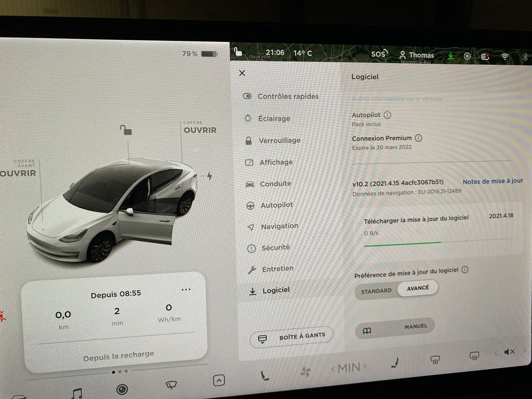Open rear trunk COFFRE OUVRIR
This screenshot has width=532, height=399.
[x=199, y=128]
